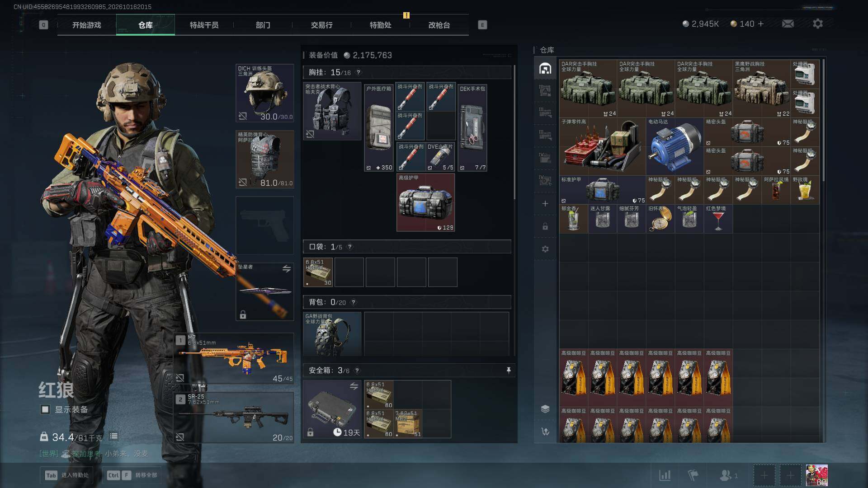Click the weight details list icon
This screenshot has width=868, height=488.
tap(114, 436)
